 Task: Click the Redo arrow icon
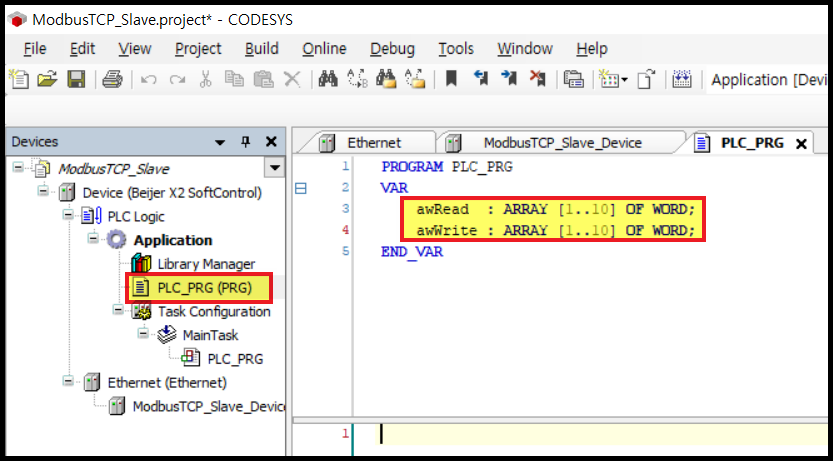177,80
